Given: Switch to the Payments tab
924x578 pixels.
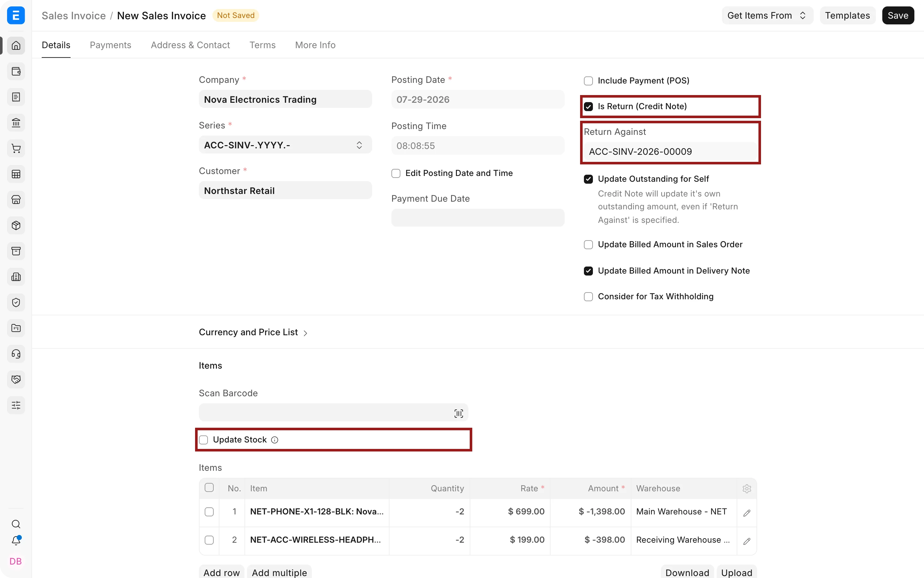Looking at the screenshot, I should [110, 45].
